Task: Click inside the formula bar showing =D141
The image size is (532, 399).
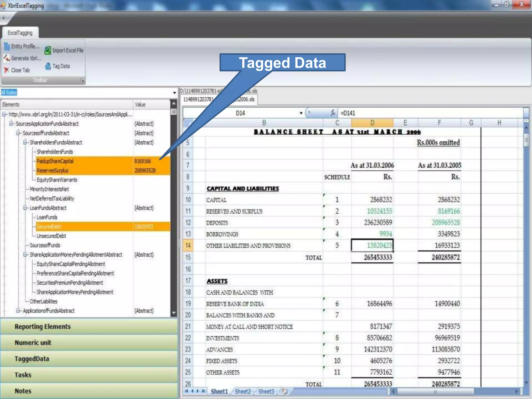Action: [x=430, y=113]
